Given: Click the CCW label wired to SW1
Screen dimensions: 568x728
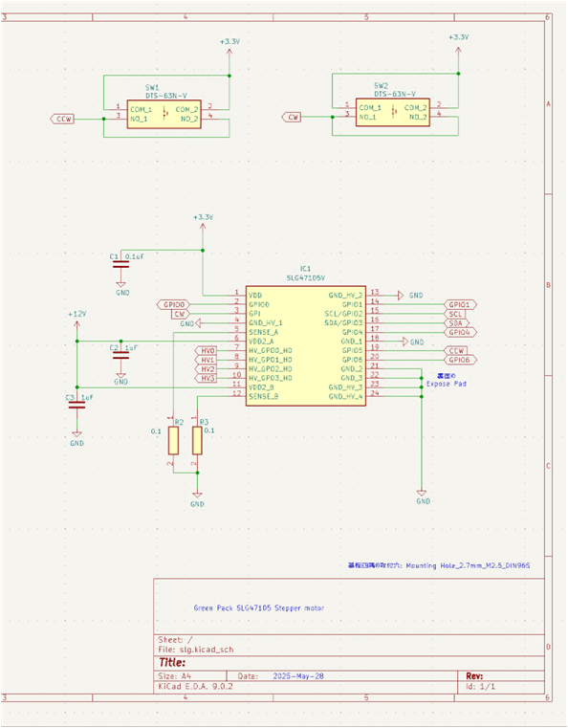Looking at the screenshot, I should (x=62, y=120).
